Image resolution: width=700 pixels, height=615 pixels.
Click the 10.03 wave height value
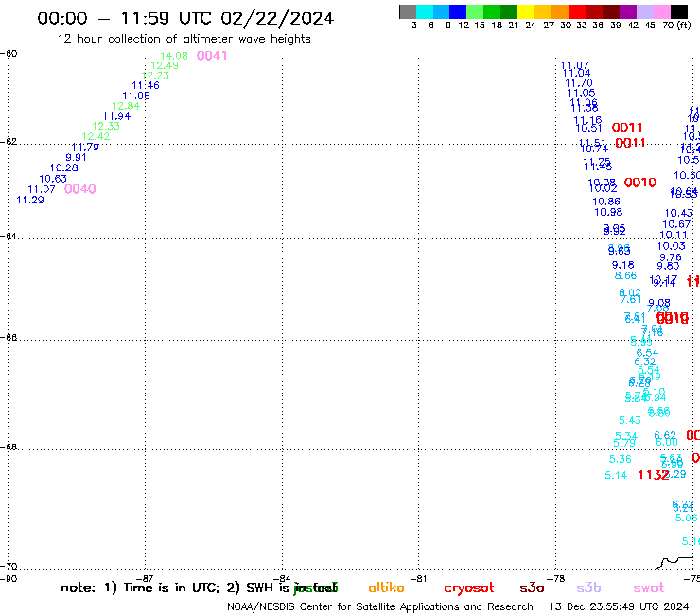tap(671, 246)
